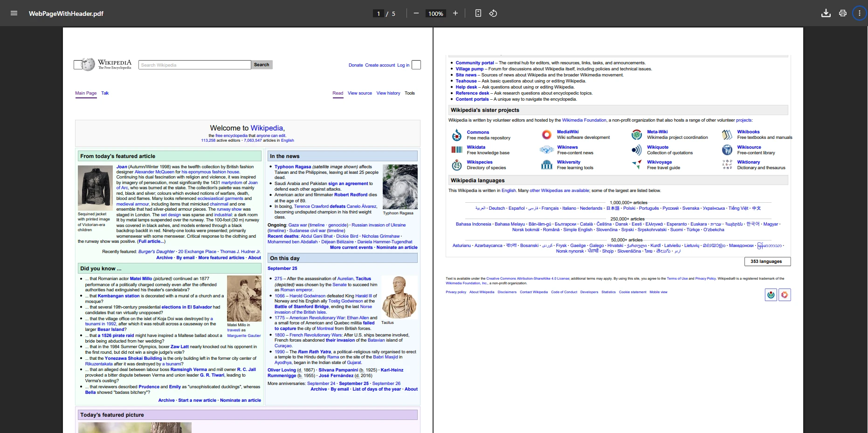
Task: Zoom out using the minus button
Action: coord(416,13)
